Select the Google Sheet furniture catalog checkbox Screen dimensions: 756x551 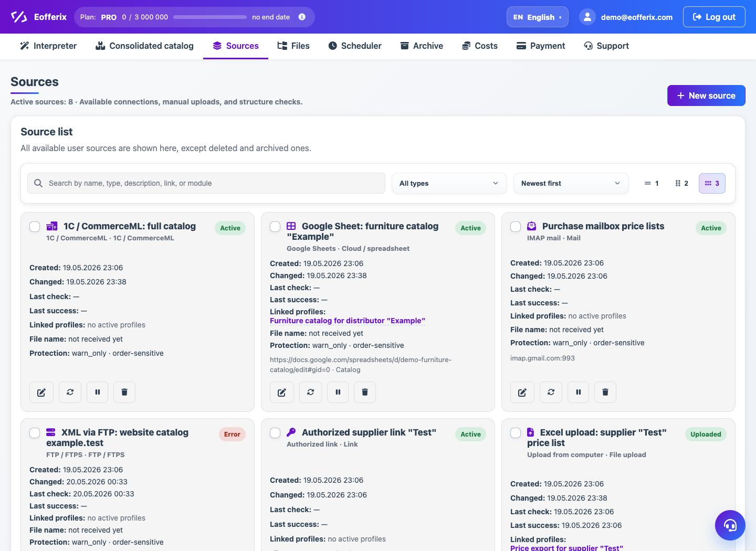pyautogui.click(x=275, y=227)
